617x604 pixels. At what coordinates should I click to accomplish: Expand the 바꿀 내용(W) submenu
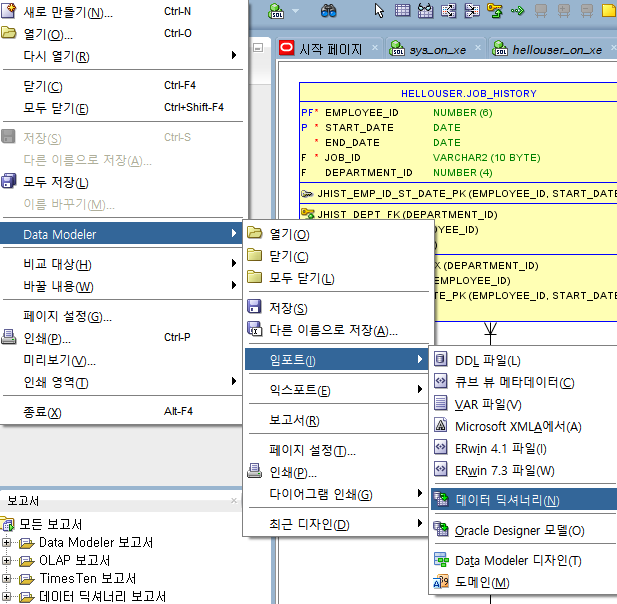(x=122, y=286)
